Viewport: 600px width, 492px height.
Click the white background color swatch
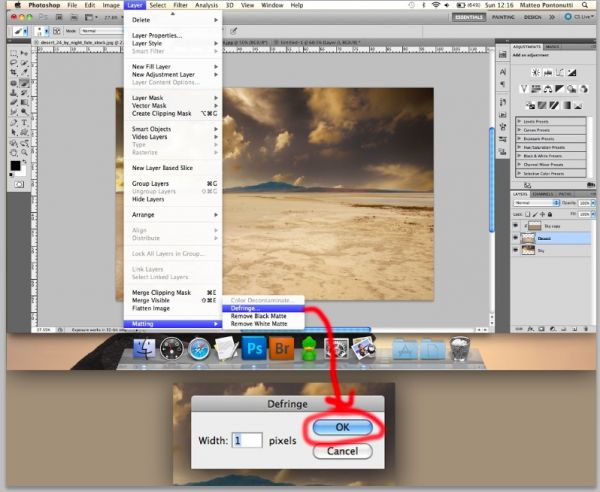(22, 171)
